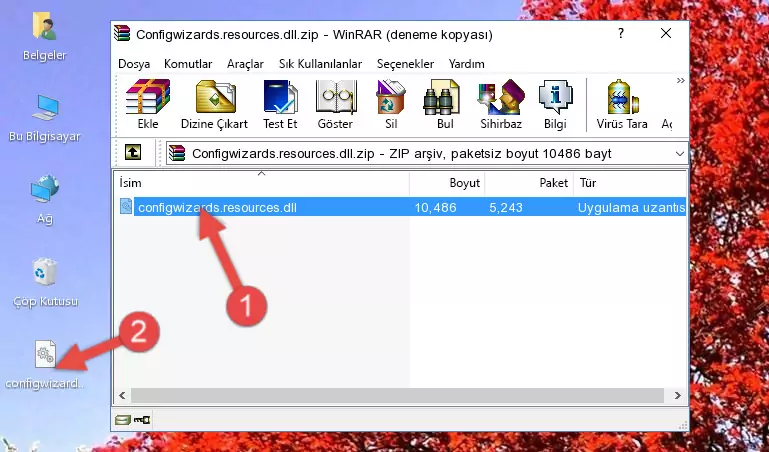
Task: Close the WinRAR window
Action: pyautogui.click(x=666, y=33)
